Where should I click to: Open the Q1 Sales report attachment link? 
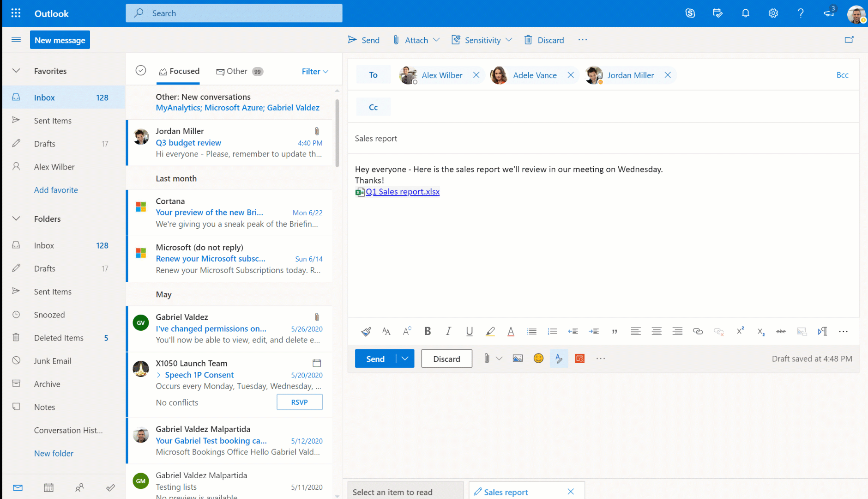402,191
